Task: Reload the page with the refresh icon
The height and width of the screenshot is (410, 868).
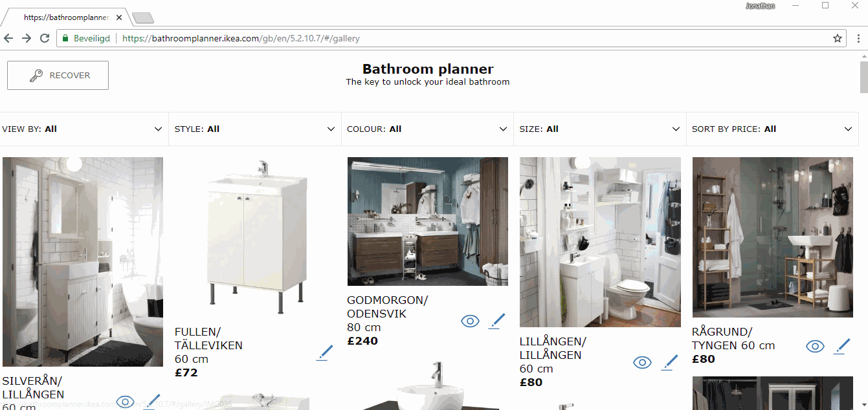Action: point(45,38)
